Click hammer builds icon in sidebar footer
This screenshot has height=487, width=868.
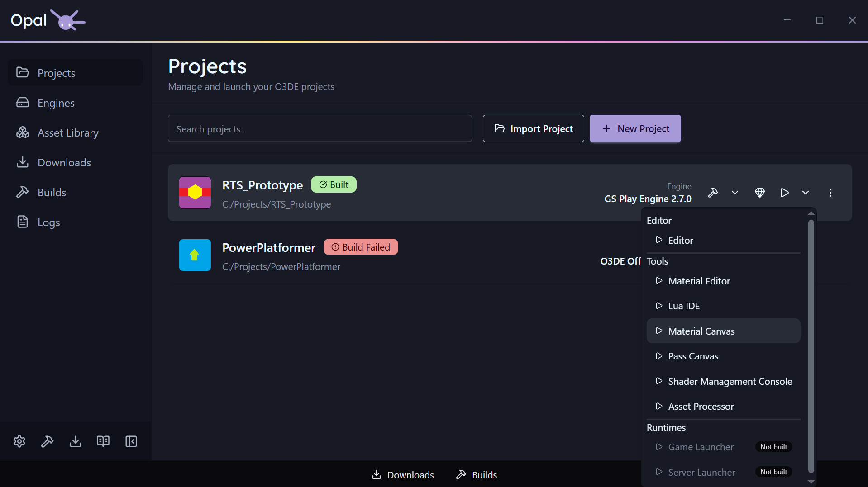tap(48, 441)
